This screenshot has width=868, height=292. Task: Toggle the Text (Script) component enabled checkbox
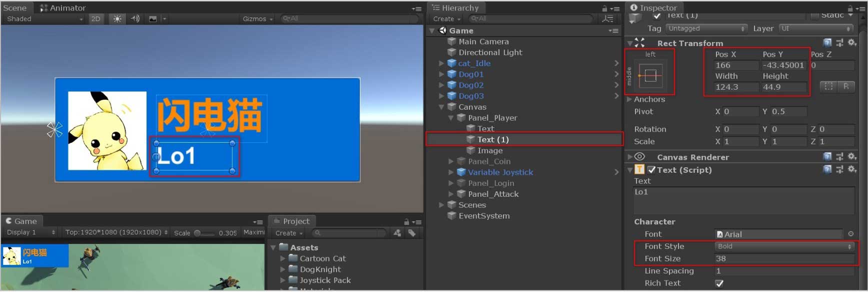pos(651,170)
